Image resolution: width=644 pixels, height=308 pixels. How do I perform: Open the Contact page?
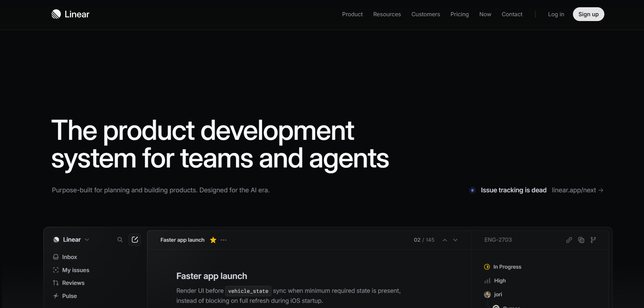[512, 14]
